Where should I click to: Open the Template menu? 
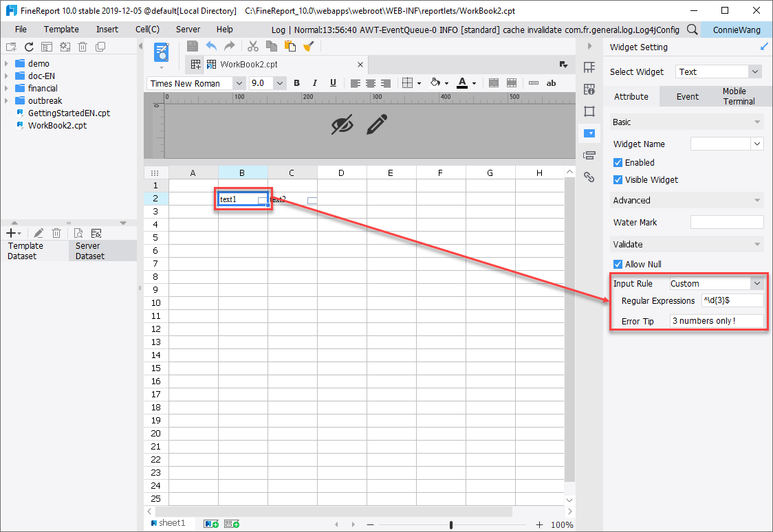[x=61, y=30]
